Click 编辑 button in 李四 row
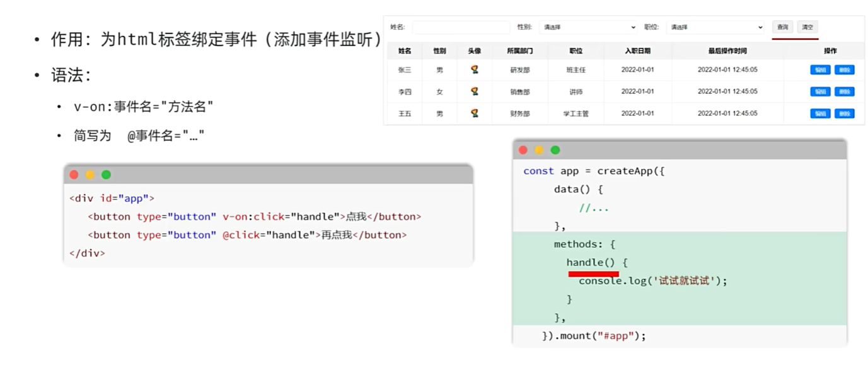This screenshot has height=385, width=868. (x=820, y=92)
